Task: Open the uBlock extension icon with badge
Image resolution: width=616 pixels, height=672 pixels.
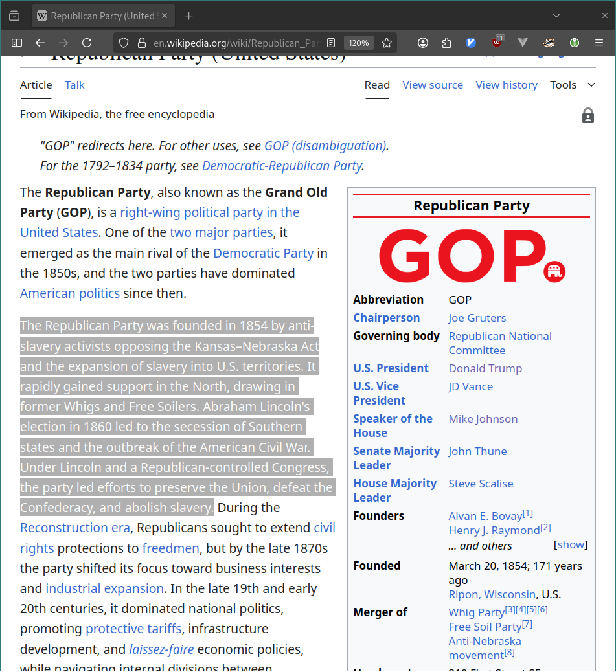Action: click(497, 42)
